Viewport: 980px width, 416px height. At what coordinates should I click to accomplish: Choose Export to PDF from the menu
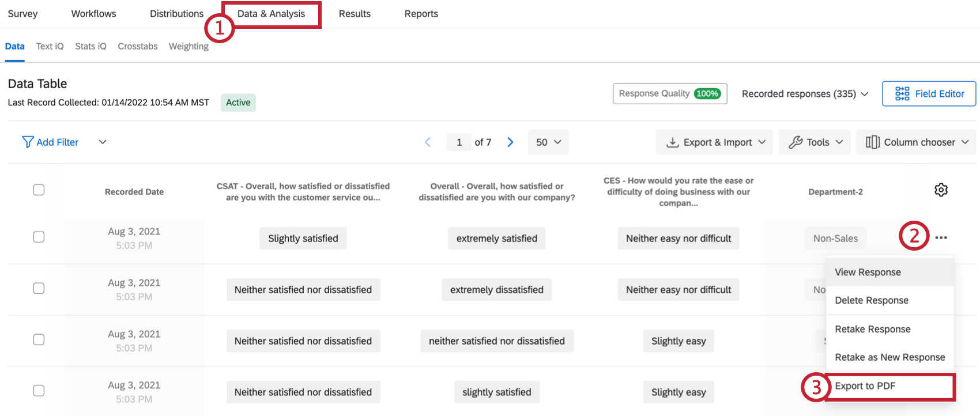(865, 386)
